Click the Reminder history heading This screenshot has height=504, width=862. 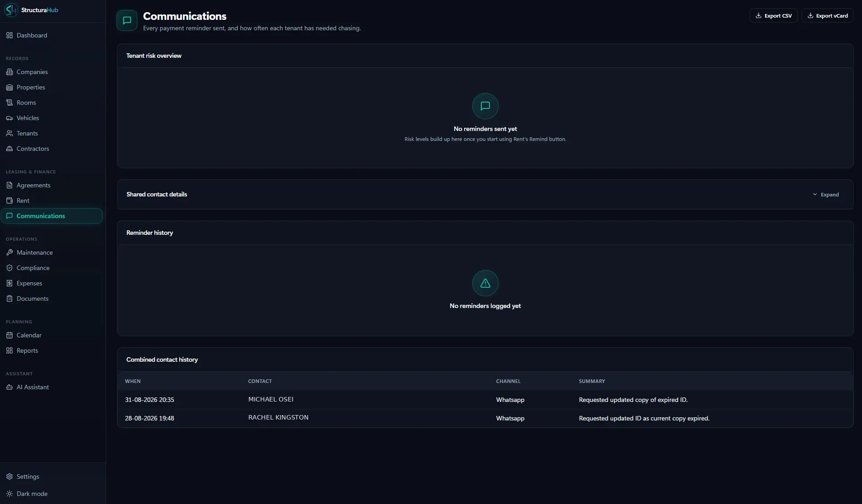tap(150, 233)
